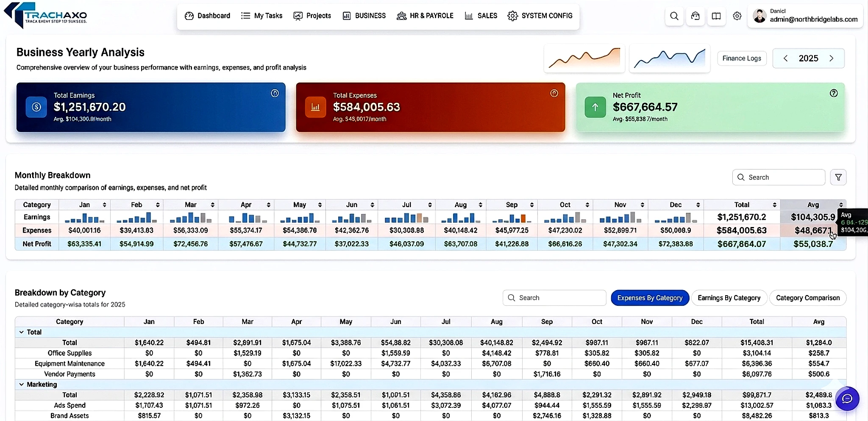The image size is (868, 421).
Task: Click the headset support icon
Action: pos(695,16)
